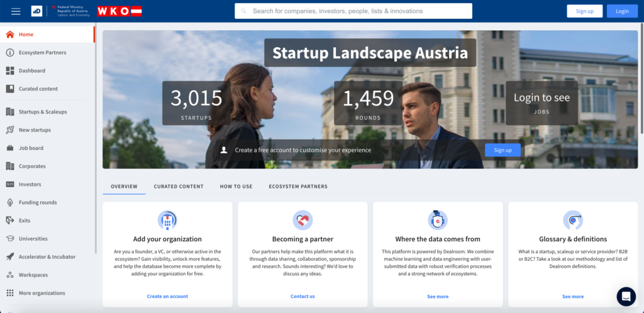Open the How To Use tab
The height and width of the screenshot is (313, 644).
(x=236, y=186)
